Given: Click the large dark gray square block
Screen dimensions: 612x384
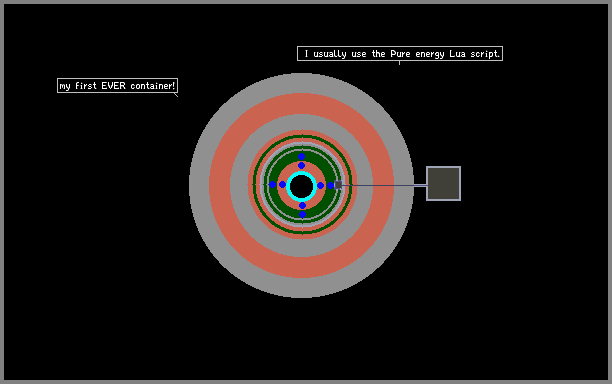Looking at the screenshot, I should point(443,183).
